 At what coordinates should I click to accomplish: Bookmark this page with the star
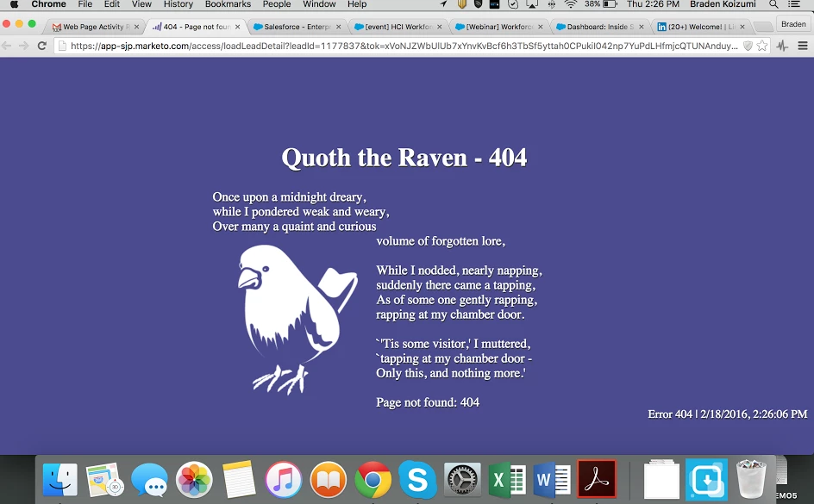pyautogui.click(x=762, y=46)
